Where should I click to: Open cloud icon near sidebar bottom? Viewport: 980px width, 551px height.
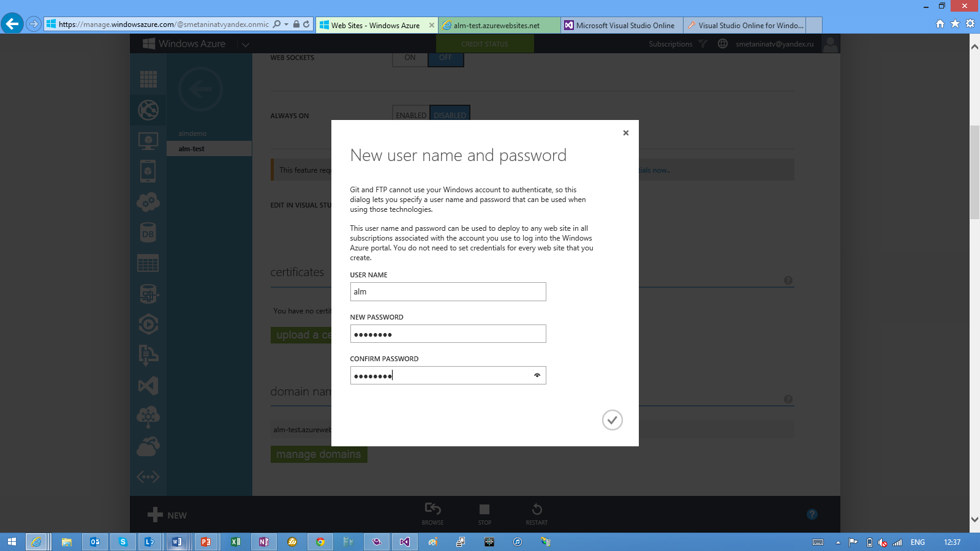[x=148, y=446]
